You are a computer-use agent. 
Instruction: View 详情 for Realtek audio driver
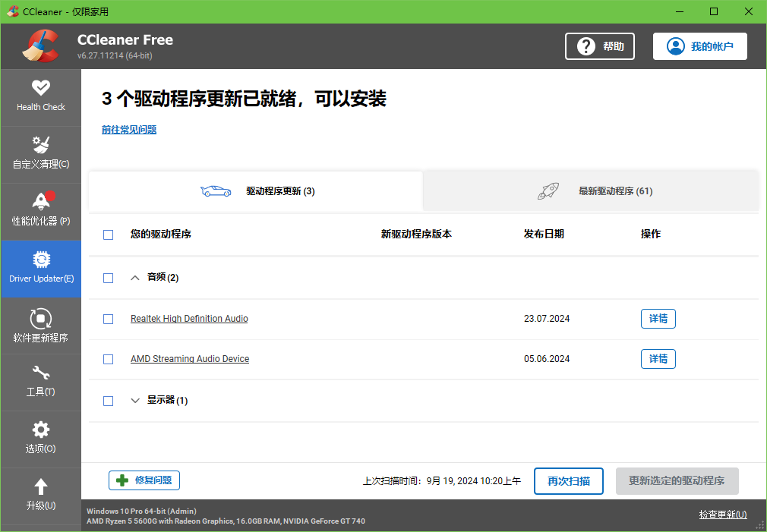point(658,319)
